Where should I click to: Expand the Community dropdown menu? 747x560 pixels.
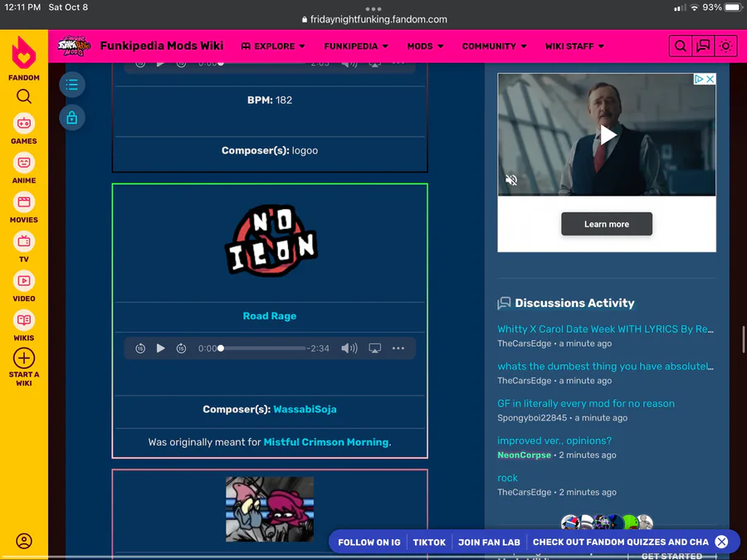[494, 46]
